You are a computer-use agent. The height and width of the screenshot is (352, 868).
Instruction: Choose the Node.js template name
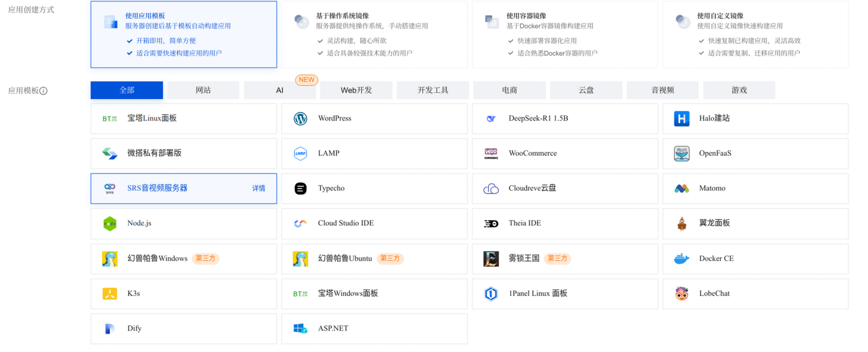pos(139,223)
